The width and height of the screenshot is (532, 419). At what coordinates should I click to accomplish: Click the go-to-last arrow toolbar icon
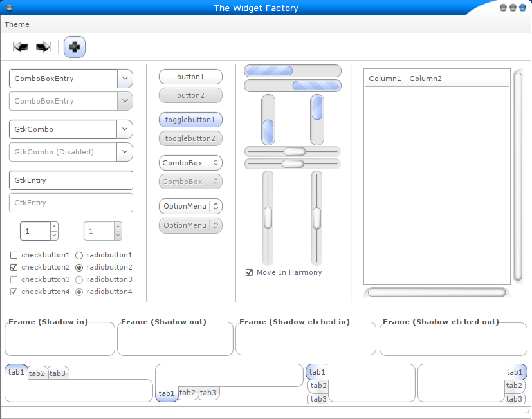[x=44, y=47]
